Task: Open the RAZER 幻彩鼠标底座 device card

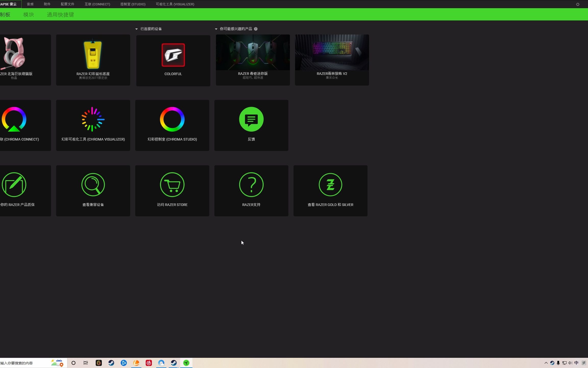Action: pyautogui.click(x=93, y=60)
